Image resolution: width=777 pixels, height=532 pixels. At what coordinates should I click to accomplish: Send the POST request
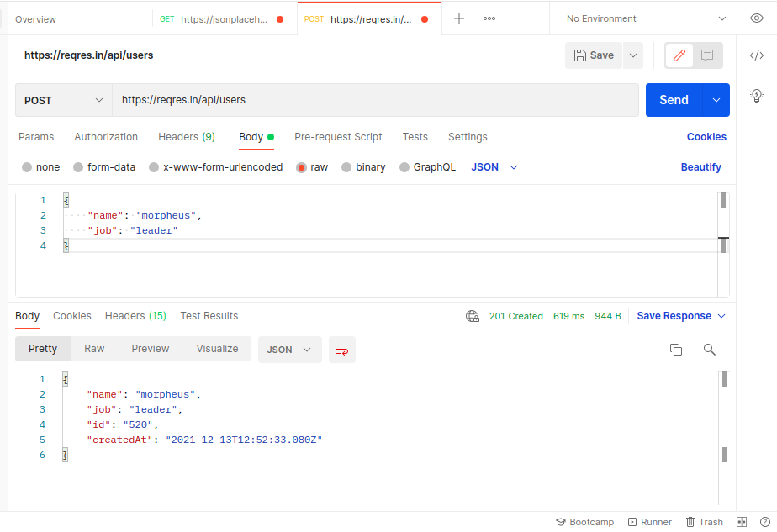coord(674,100)
